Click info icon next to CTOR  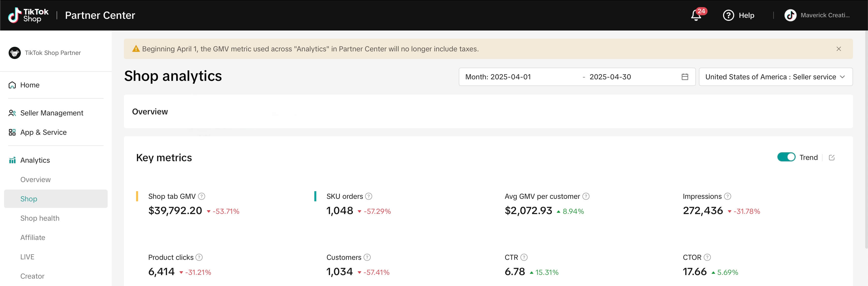707,257
